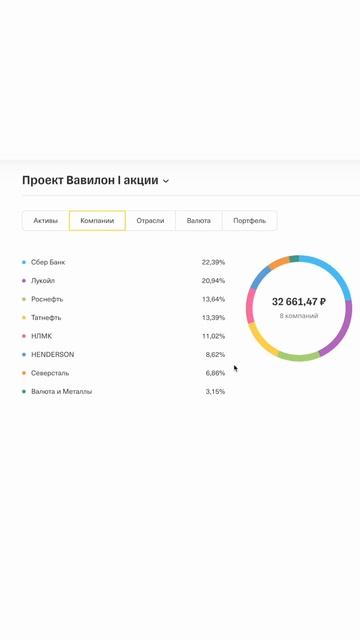Open the Проект Вавилон I акции dropdown
The width and height of the screenshot is (360, 640).
pos(95,180)
